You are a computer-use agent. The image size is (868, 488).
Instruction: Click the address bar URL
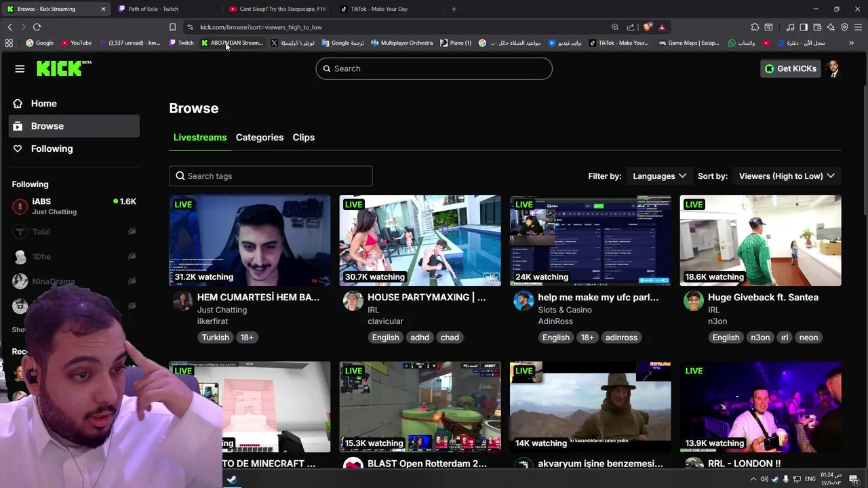pyautogui.click(x=261, y=27)
